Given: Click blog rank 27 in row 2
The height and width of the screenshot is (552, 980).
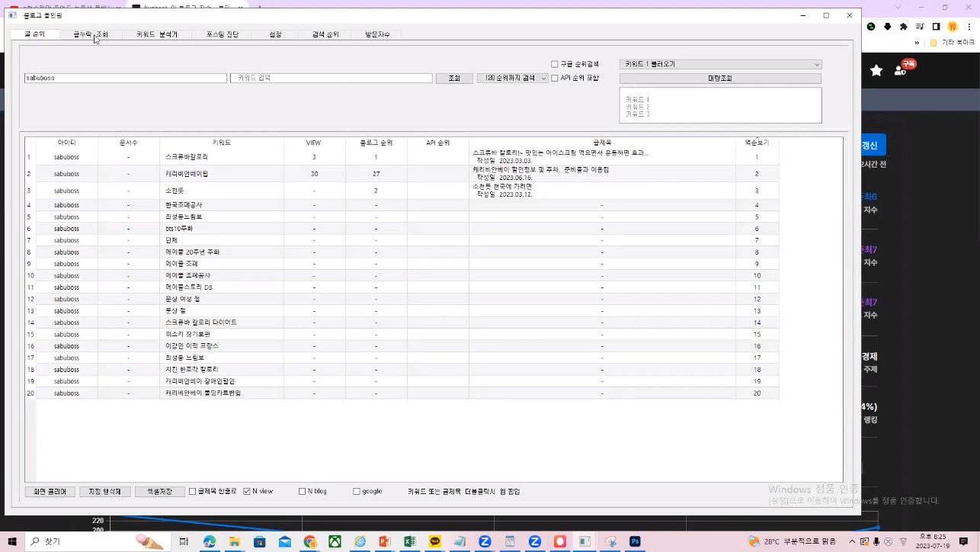Looking at the screenshot, I should point(376,174).
